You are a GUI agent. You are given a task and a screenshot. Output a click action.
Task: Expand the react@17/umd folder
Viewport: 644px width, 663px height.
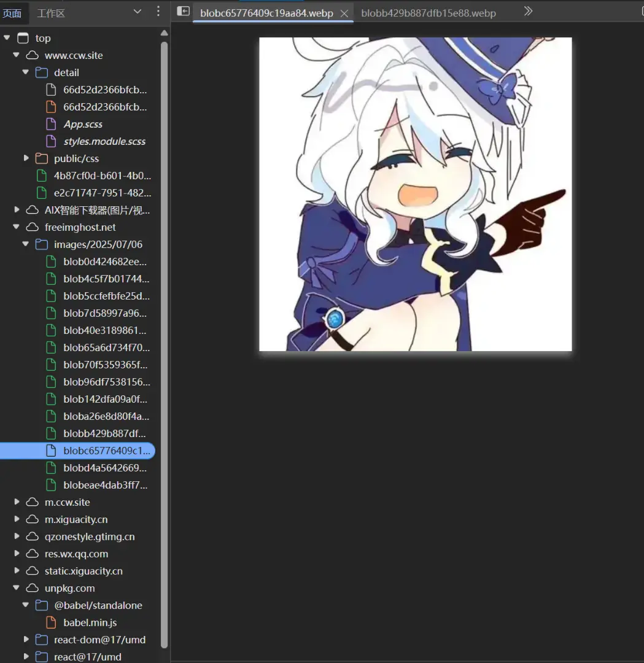point(26,657)
